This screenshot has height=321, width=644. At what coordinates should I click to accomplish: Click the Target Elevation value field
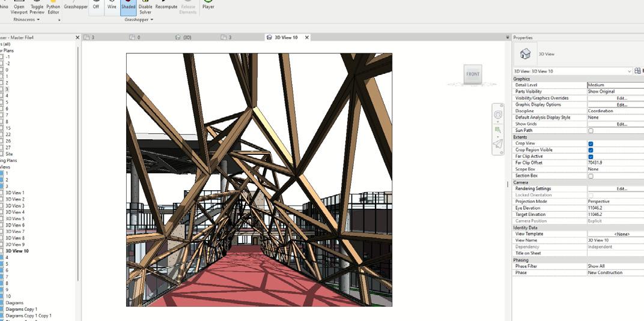click(x=616, y=214)
